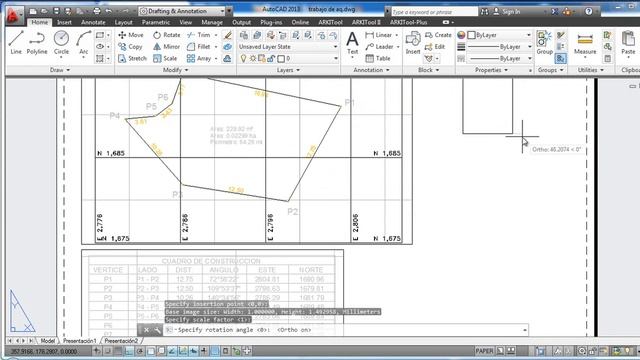640x360 pixels.
Task: Toggle Polar tracking in status bar
Action: coord(140,351)
